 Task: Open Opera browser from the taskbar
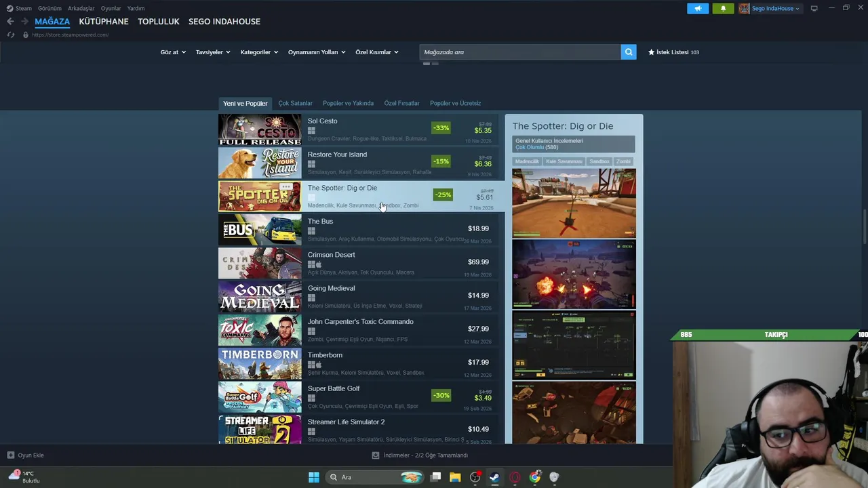tap(515, 477)
